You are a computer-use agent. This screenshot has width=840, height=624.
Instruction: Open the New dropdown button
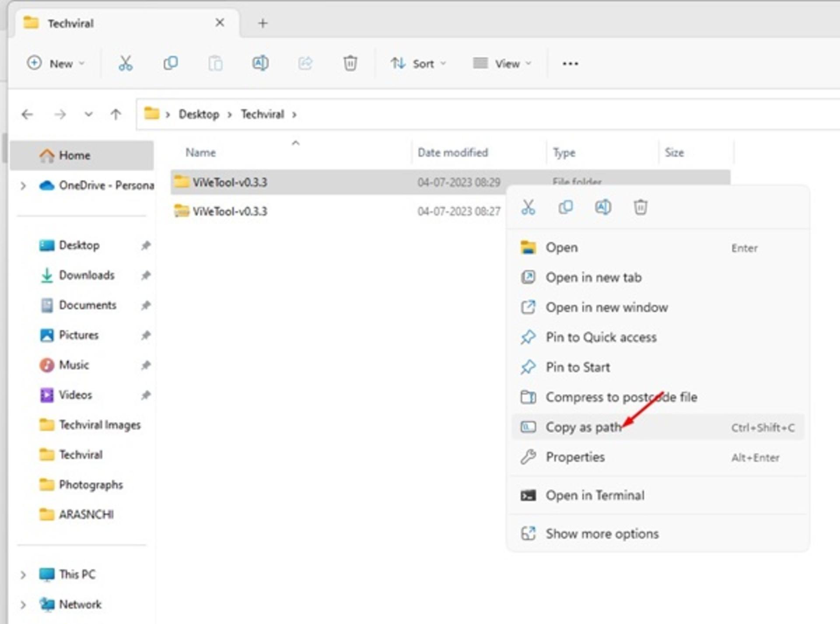pos(56,64)
